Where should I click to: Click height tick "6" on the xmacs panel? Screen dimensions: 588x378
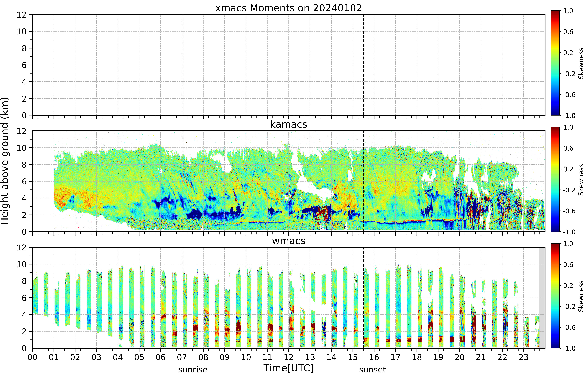24,65
